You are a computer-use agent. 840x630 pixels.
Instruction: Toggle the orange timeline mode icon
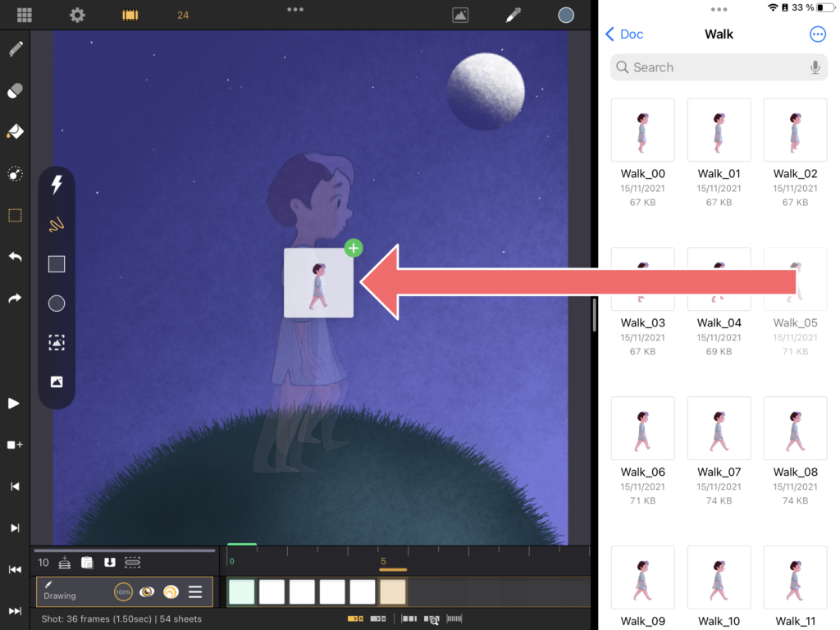coord(354,619)
